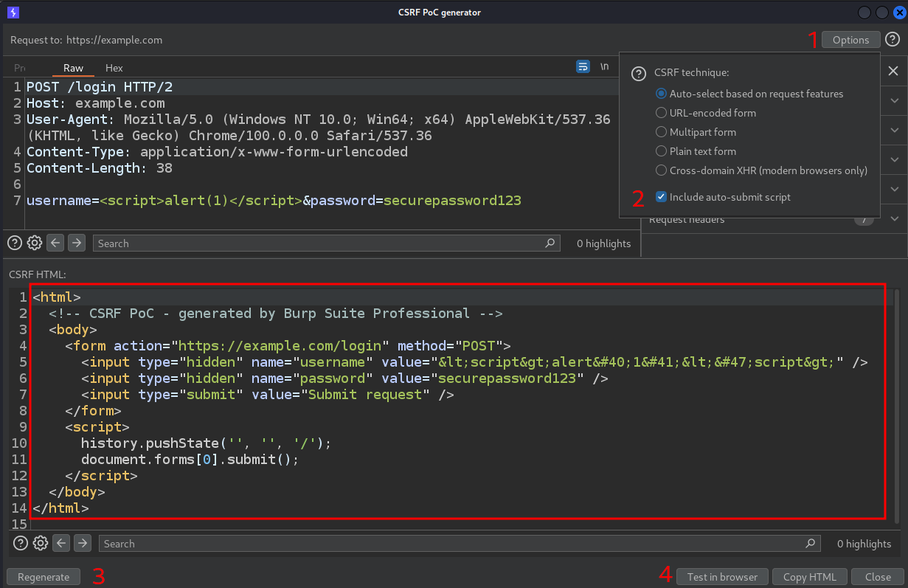Click the hidden password input line
Image resolution: width=908 pixels, height=588 pixels.
tap(344, 378)
